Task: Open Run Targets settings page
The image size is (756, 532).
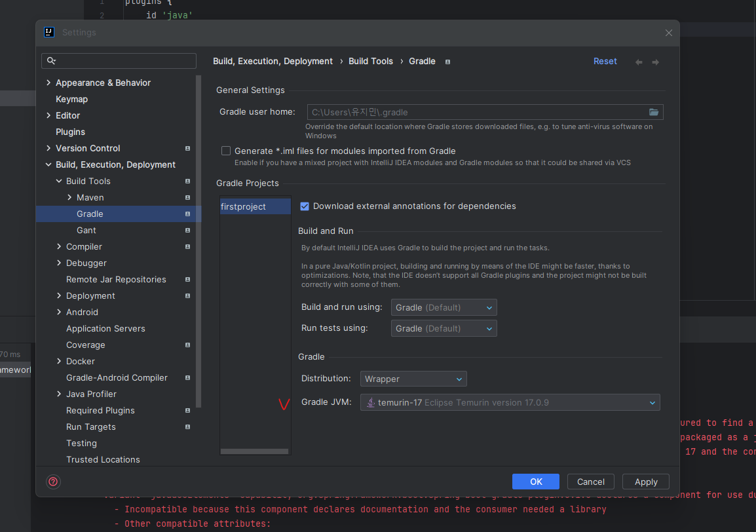Action: click(x=90, y=427)
